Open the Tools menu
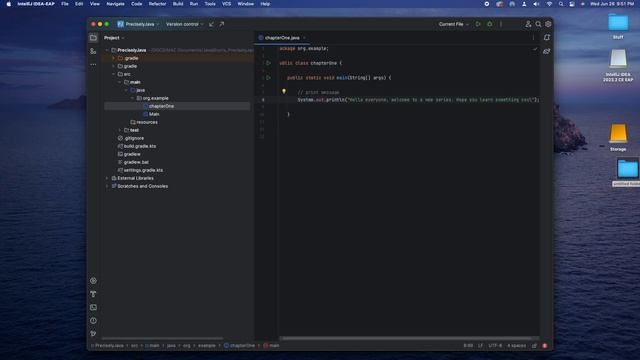 pos(210,4)
